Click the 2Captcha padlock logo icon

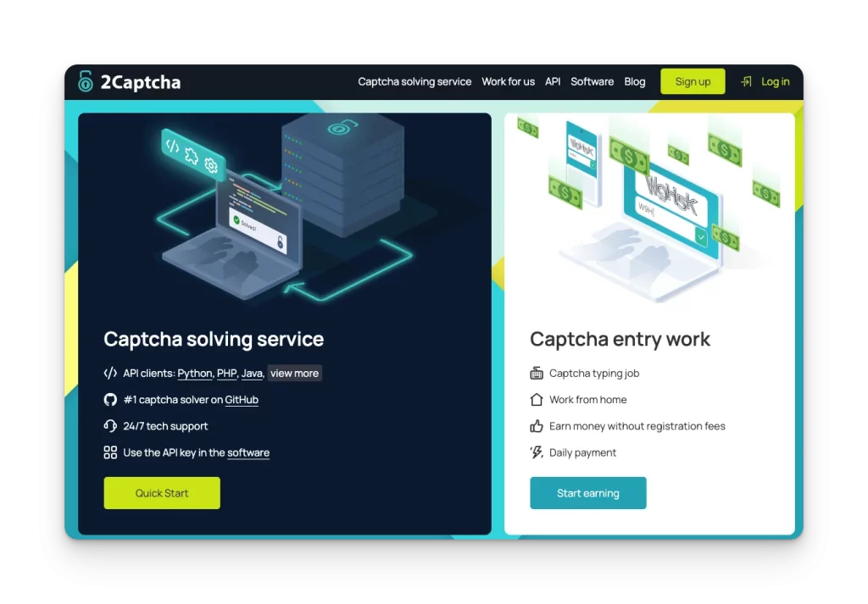[86, 81]
